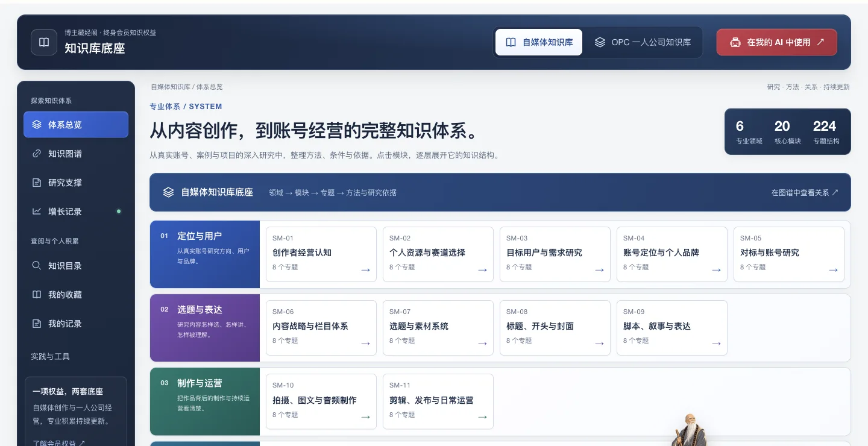Open 研究支撑 in the sidebar

click(x=76, y=183)
